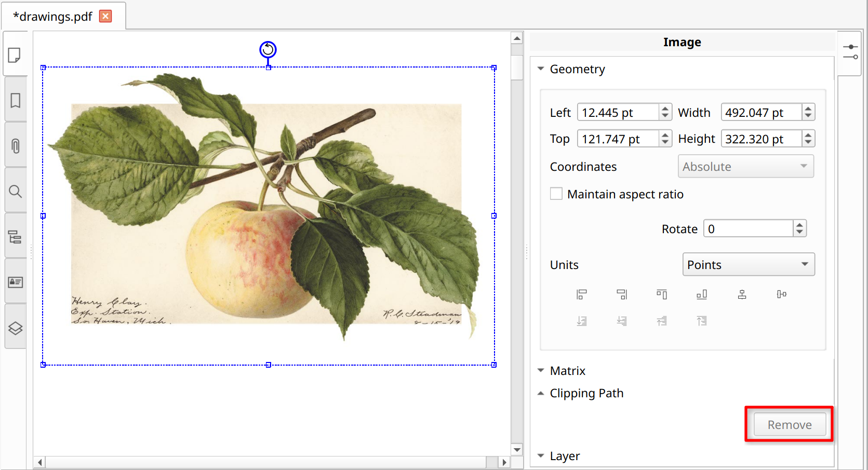Open the Layers panel in the sidebar

15,328
